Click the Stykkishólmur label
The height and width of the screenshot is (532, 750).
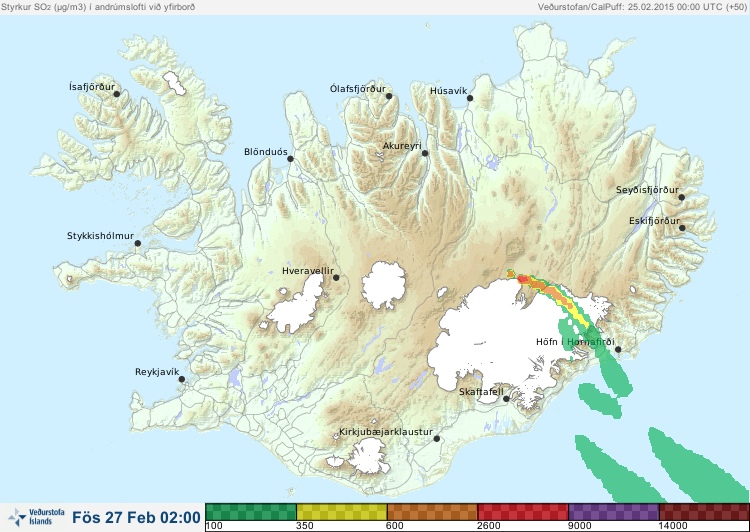(100, 236)
